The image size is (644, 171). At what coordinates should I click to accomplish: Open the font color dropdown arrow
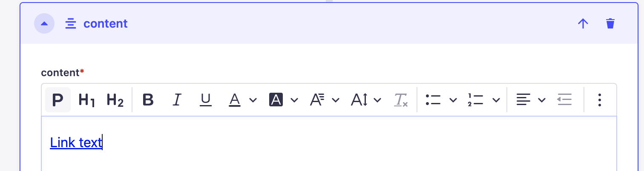pos(253,100)
